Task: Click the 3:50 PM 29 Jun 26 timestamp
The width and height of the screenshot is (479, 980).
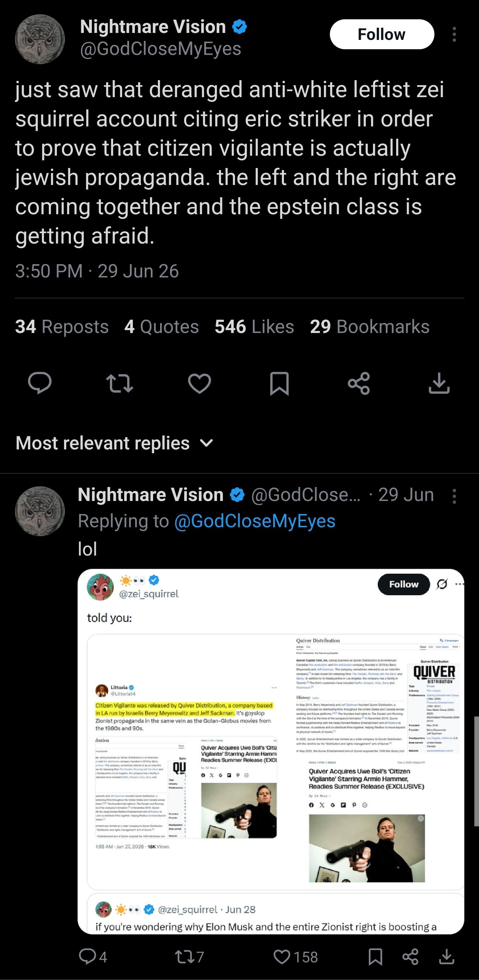Action: point(97,271)
